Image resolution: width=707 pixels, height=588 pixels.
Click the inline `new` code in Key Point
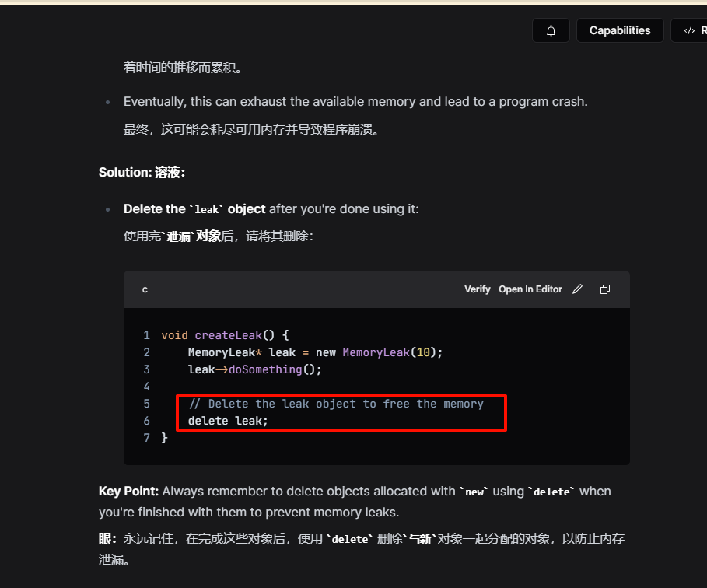[474, 492]
